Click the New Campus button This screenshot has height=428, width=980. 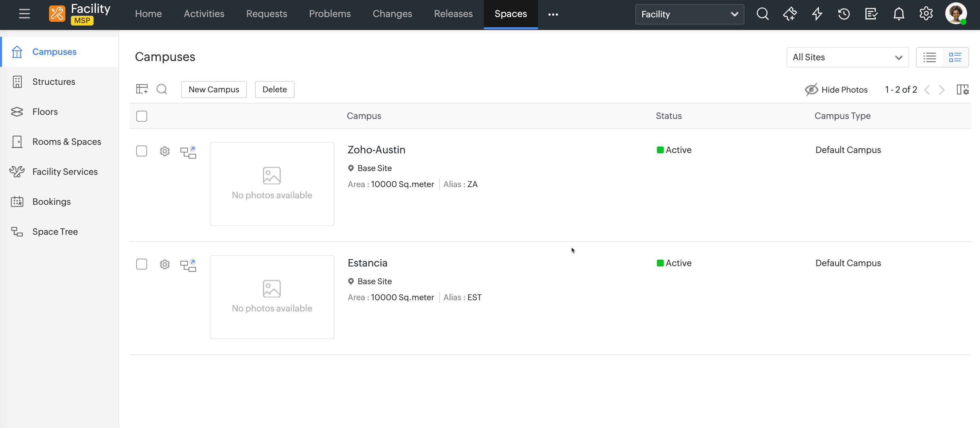tap(214, 90)
